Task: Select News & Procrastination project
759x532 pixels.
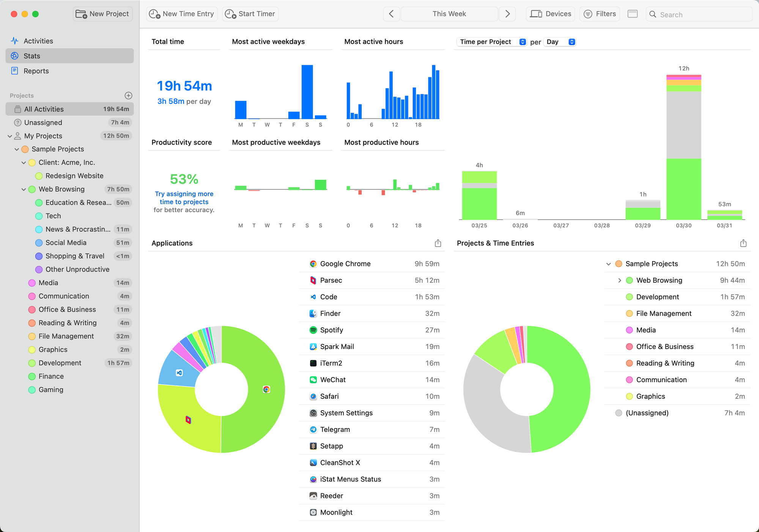Action: (70, 229)
